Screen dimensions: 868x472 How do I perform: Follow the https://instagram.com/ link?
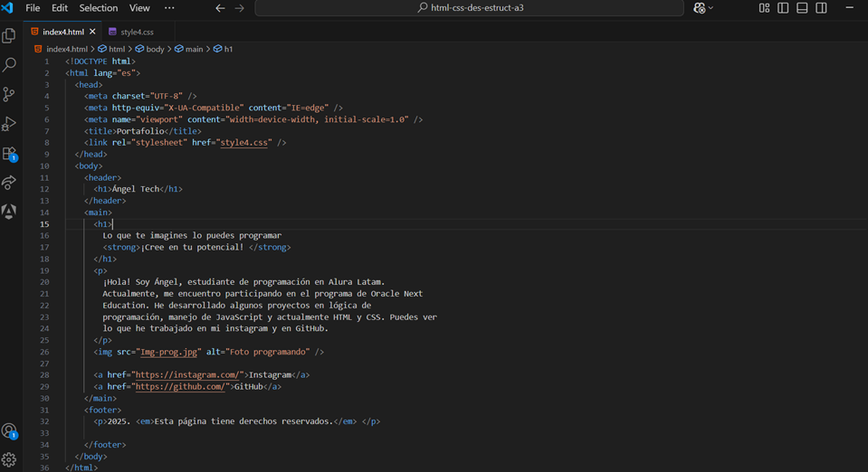[186, 375]
